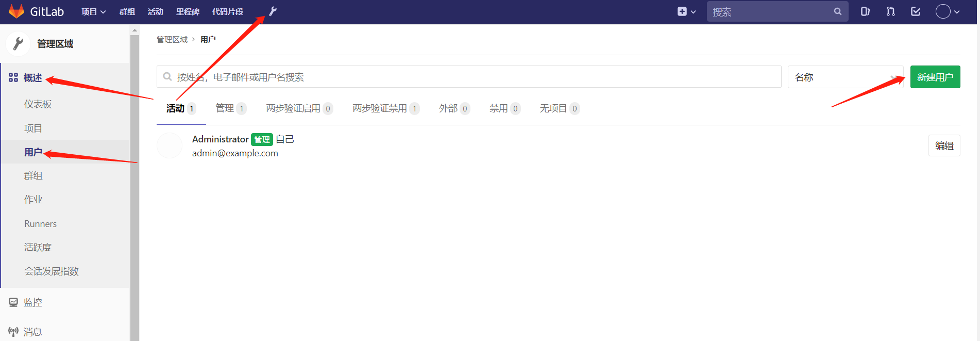Screen dimensions: 980x341
Task: Select 活跃度 in sidebar
Action: [38, 247]
